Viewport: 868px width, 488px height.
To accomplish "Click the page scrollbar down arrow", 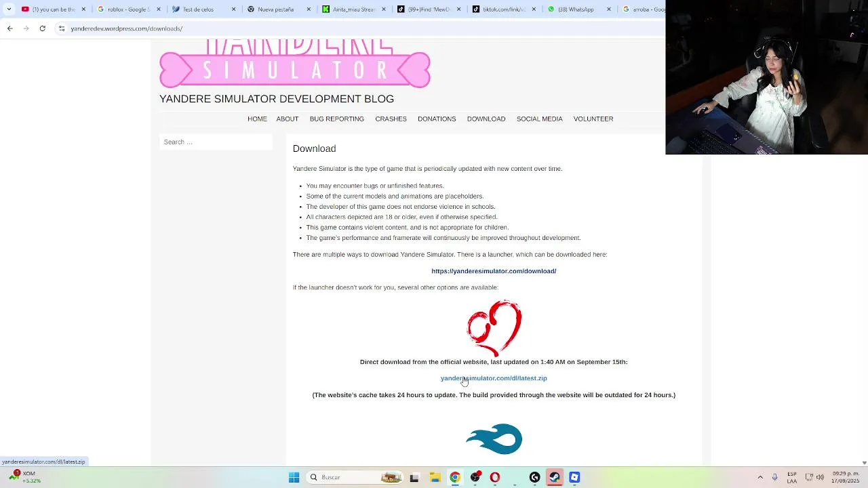I will 864,462.
